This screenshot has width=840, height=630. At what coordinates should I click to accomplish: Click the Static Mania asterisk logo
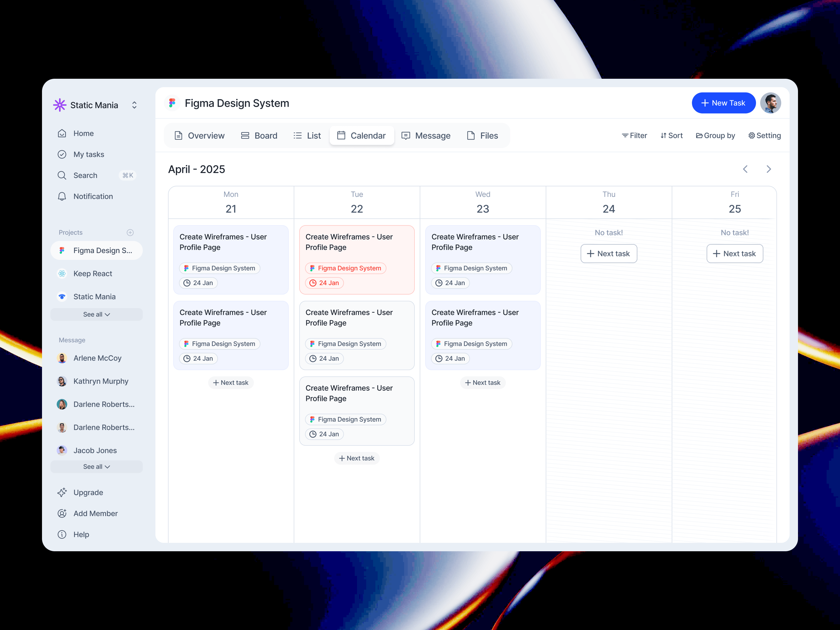(x=60, y=105)
